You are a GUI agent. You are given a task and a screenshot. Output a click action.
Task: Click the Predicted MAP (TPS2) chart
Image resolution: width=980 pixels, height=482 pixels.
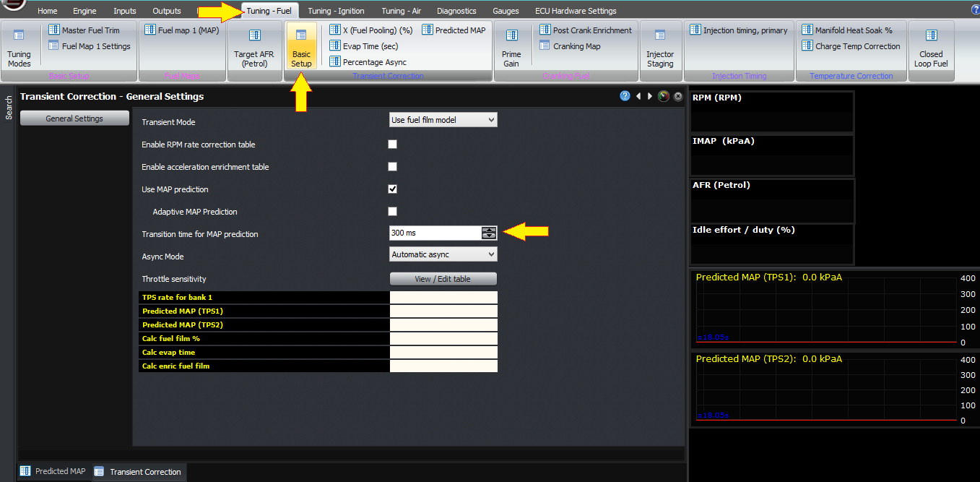[x=834, y=389]
